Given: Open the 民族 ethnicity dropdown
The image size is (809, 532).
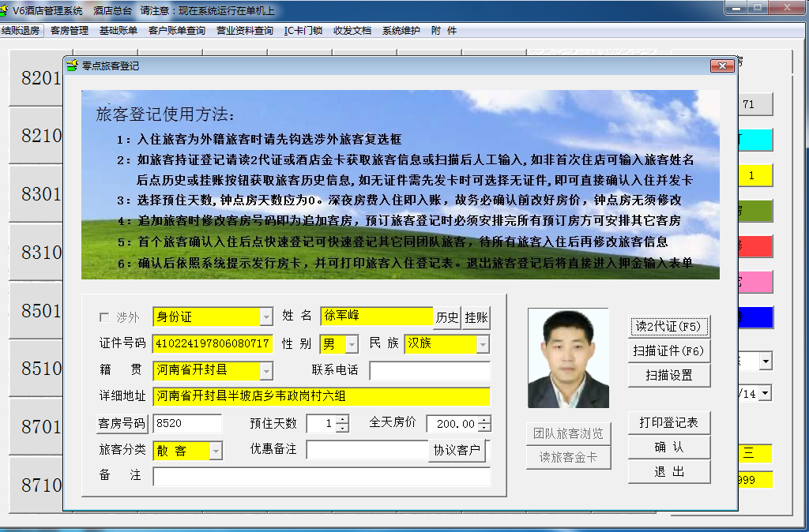Looking at the screenshot, I should coord(483,344).
